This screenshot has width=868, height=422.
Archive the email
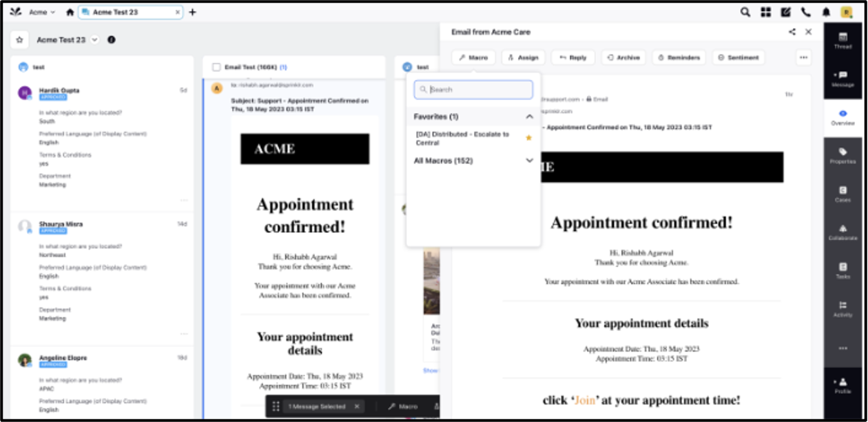[623, 58]
